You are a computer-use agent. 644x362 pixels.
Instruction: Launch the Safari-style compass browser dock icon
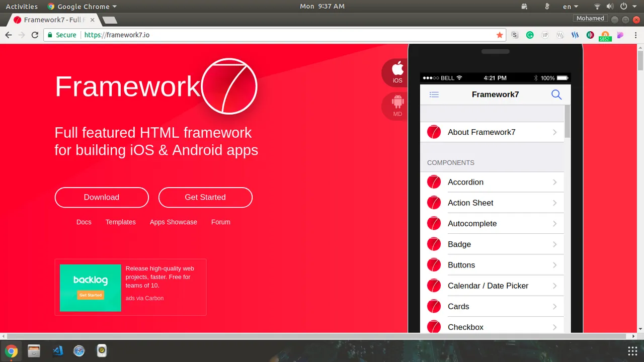point(79,350)
